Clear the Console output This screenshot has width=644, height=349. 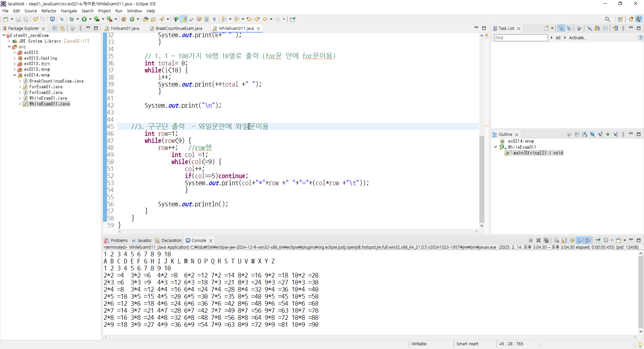(556, 240)
